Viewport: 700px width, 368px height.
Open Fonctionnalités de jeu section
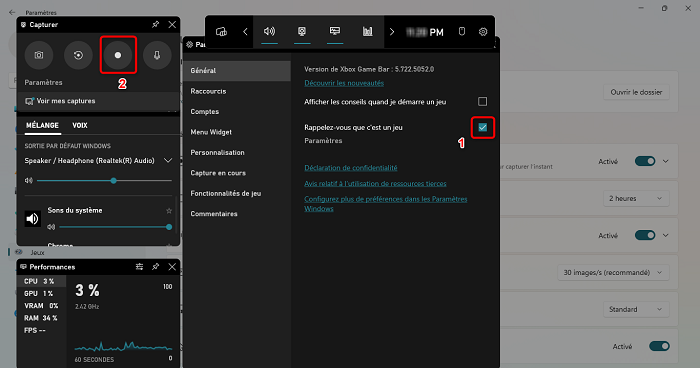237,193
